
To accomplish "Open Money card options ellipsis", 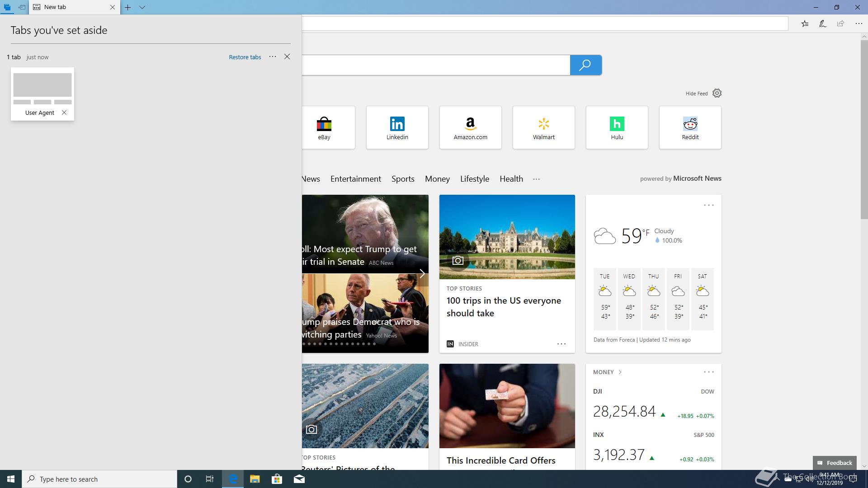I will 709,372.
